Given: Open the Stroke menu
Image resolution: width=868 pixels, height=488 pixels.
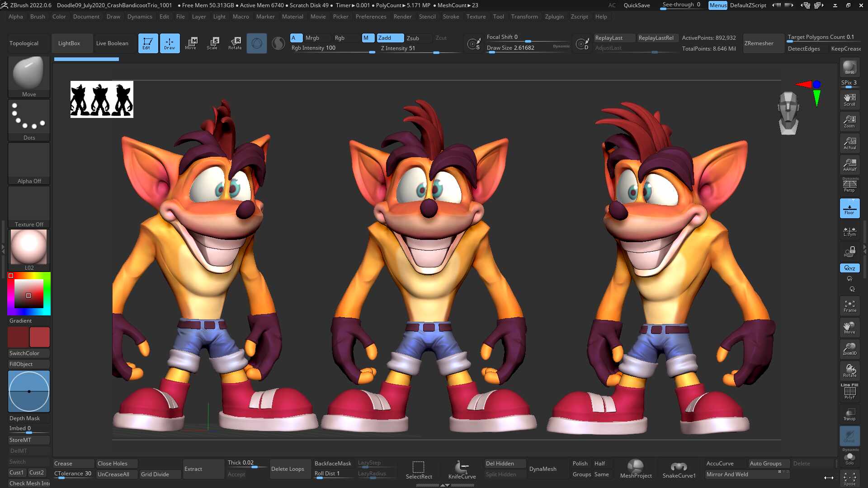Looking at the screenshot, I should point(451,17).
